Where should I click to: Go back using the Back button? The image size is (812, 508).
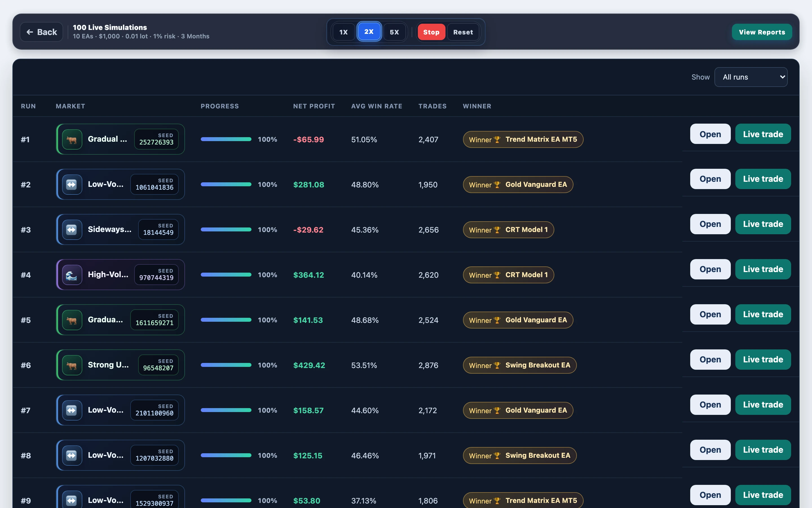42,32
